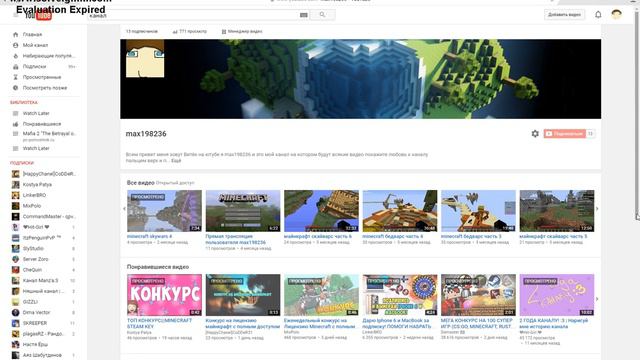Open the hamburger guide menu
Image resolution: width=640 pixels, height=360 pixels.
point(16,15)
